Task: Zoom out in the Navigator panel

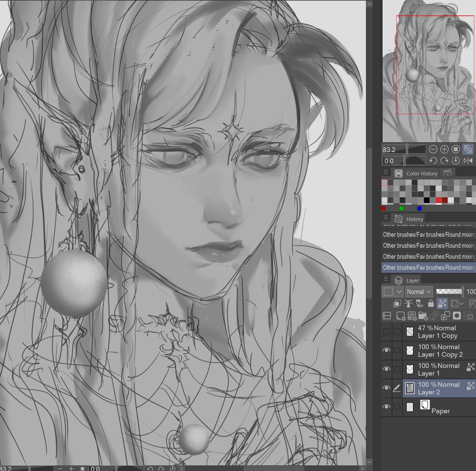Action: click(433, 149)
